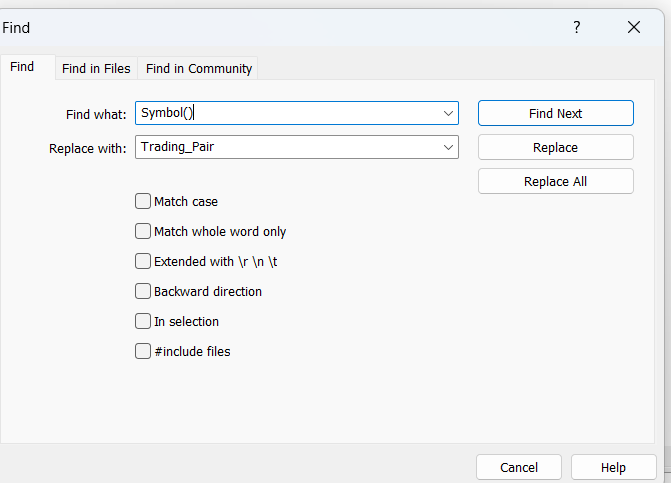
Task: Click the Find what text field
Action: (285, 113)
